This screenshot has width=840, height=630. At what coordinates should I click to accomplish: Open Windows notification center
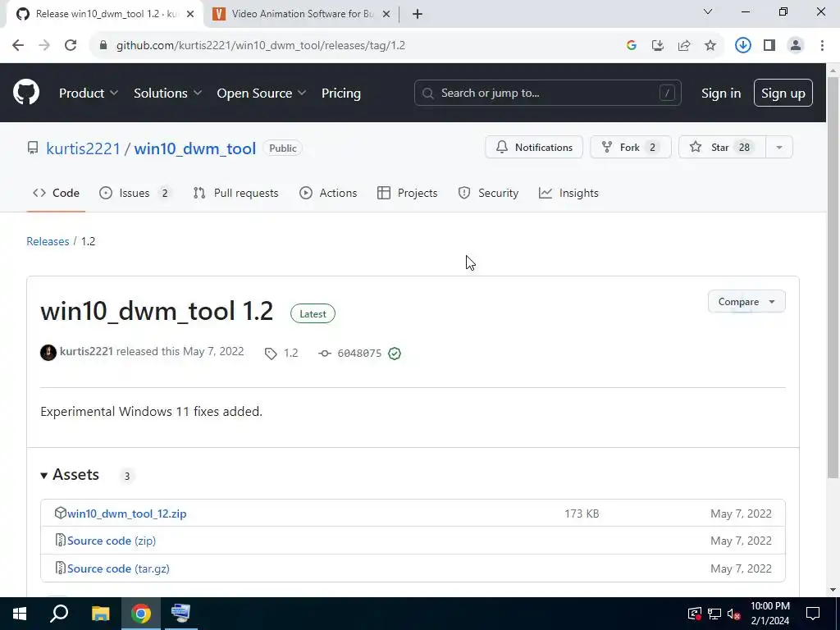813,614
